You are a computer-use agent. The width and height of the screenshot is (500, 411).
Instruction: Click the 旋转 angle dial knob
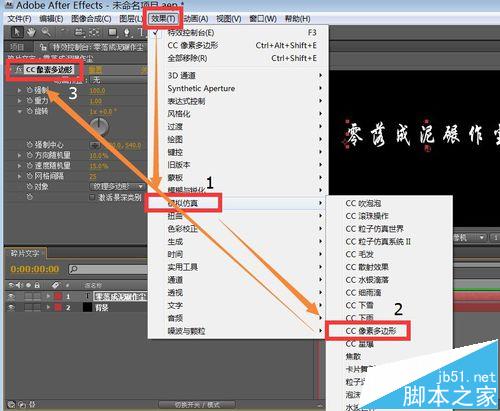click(x=99, y=126)
